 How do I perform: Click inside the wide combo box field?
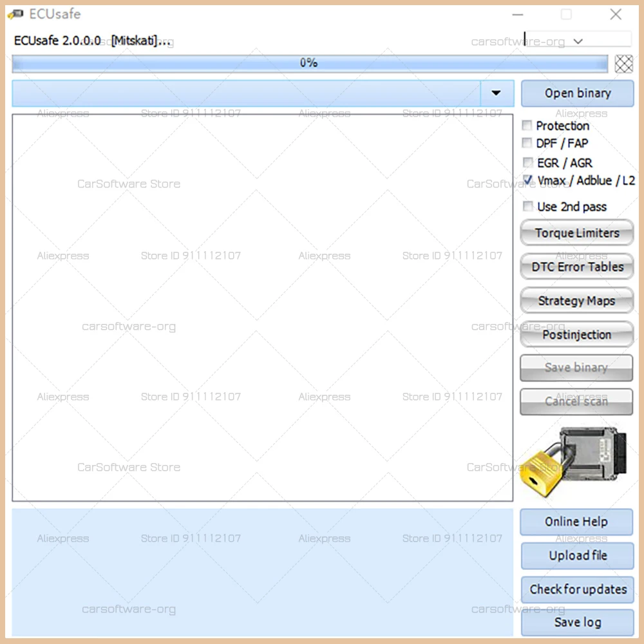coord(247,93)
